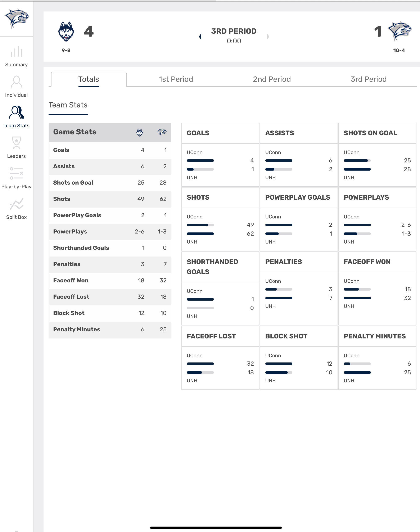Click the UNH Wildcats logo in sidebar
The width and height of the screenshot is (420, 532).
(x=17, y=18)
